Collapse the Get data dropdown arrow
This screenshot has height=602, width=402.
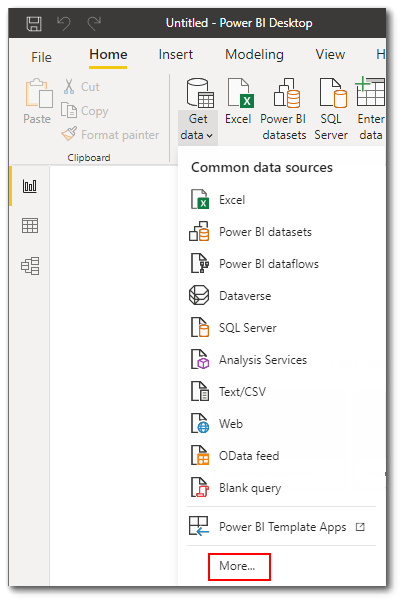click(209, 136)
